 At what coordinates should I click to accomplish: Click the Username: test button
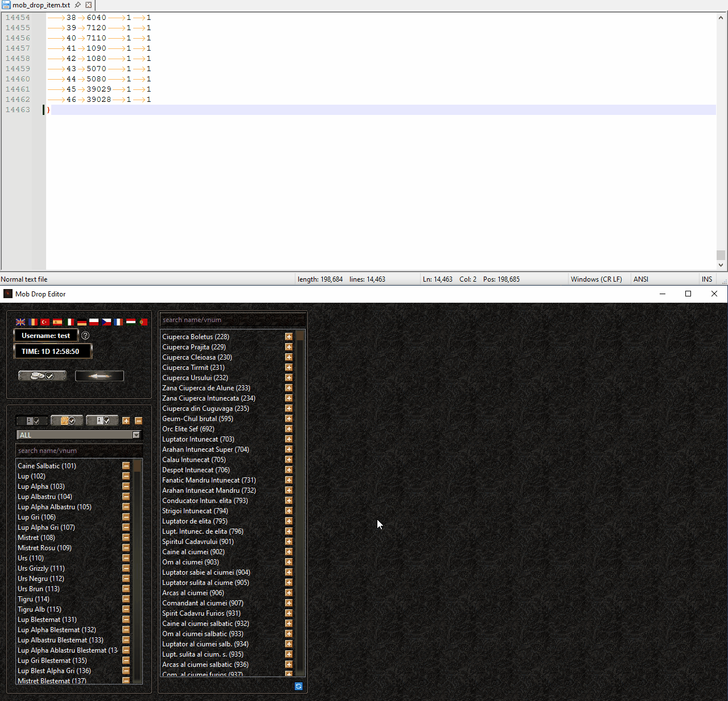coord(46,336)
